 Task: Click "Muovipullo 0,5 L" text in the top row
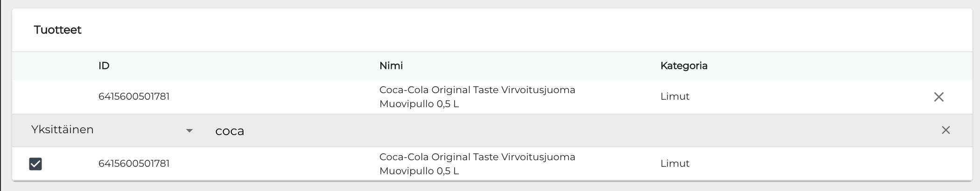pyautogui.click(x=419, y=104)
